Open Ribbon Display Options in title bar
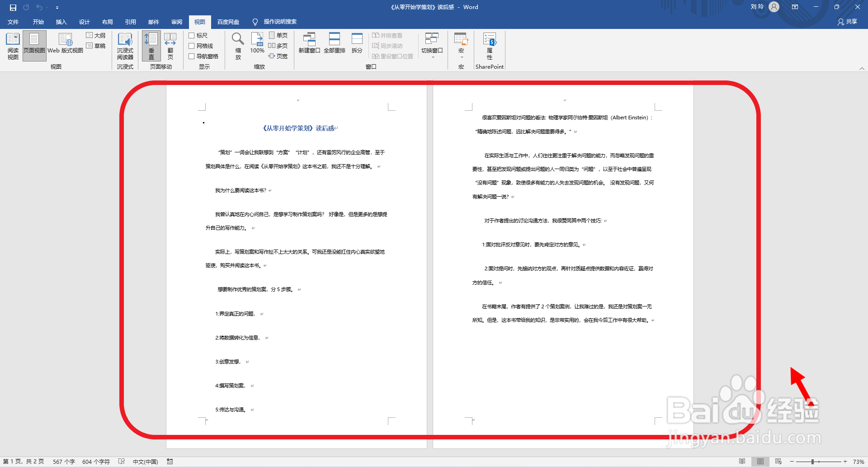Viewport: 868px width, 467px height. coord(795,7)
